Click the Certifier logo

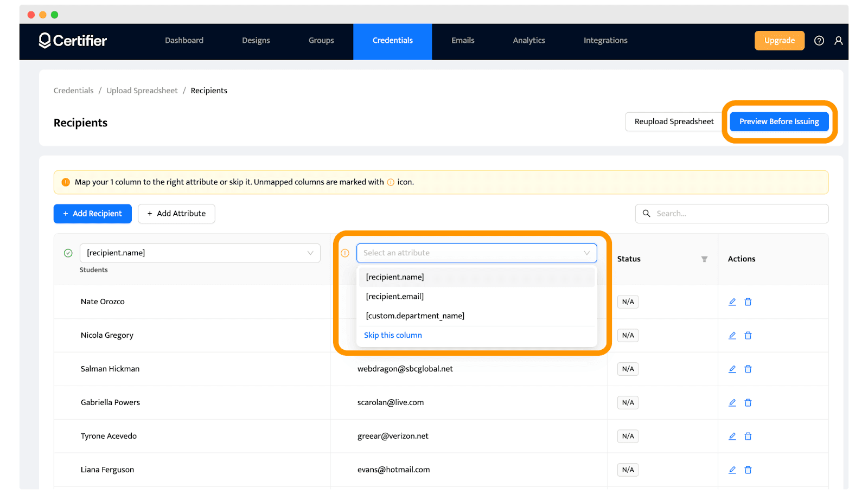[73, 41]
